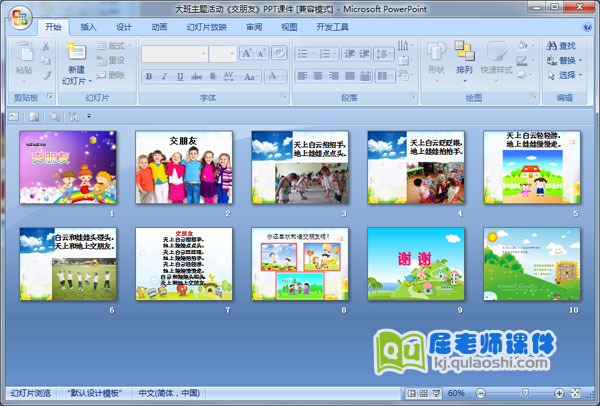Viewport: 600px width, 406px height.
Task: Fit slide to current window icon
Action: (x=576, y=393)
